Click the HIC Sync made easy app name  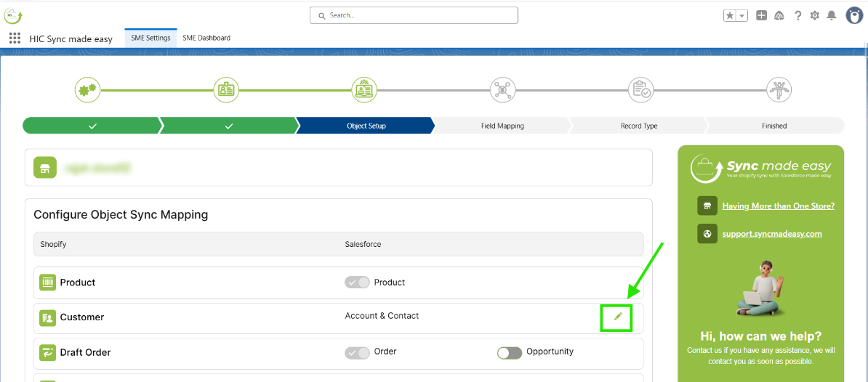click(71, 38)
